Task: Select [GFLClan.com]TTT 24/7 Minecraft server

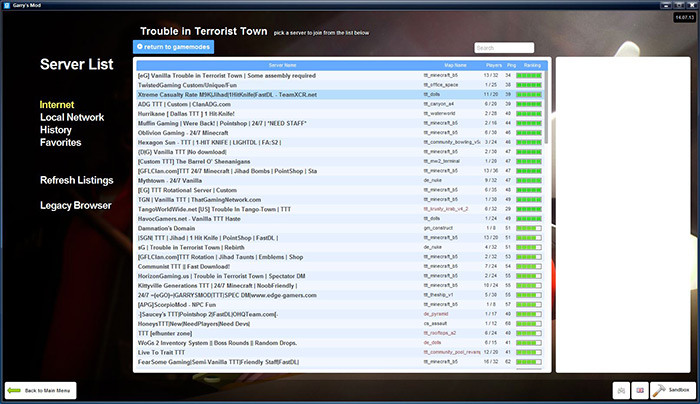Action: point(340,171)
